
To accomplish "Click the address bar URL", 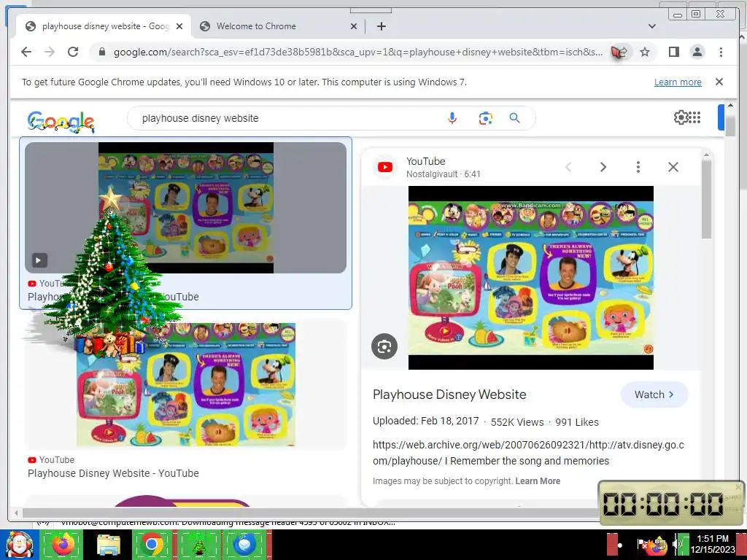I will [x=357, y=52].
